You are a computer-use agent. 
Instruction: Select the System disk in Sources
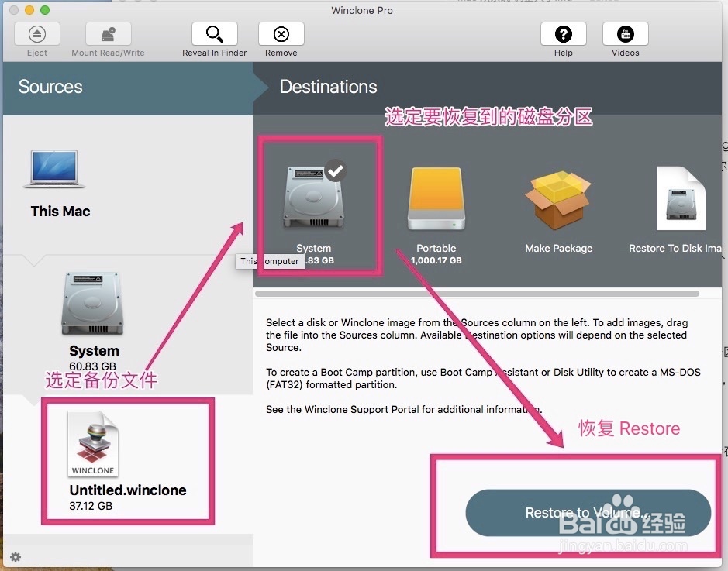[93, 304]
